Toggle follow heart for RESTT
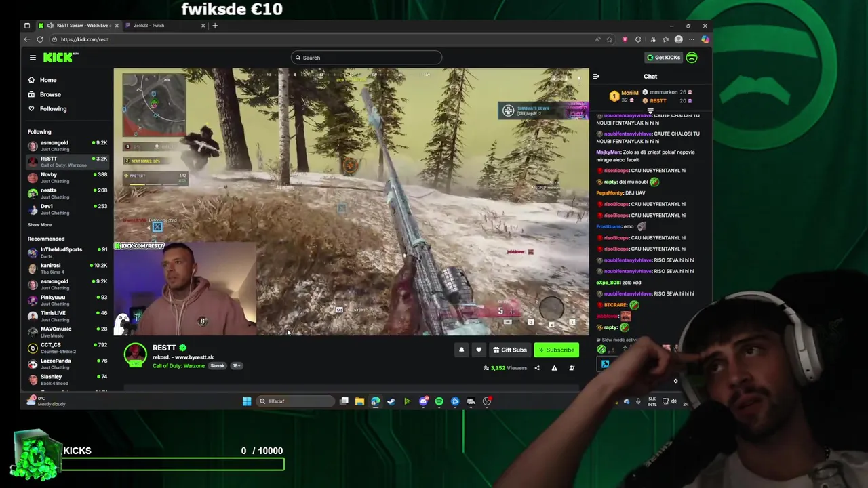 (479, 350)
